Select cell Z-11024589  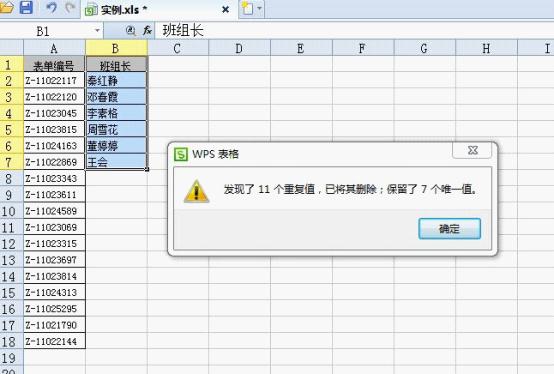pyautogui.click(x=54, y=211)
